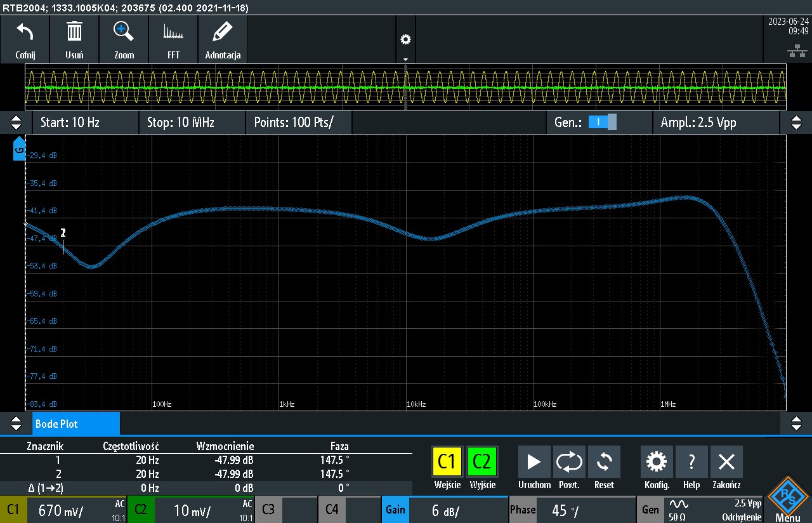812x523 pixels.
Task: Click the 10kHz frequency axis label
Action: [x=417, y=404]
